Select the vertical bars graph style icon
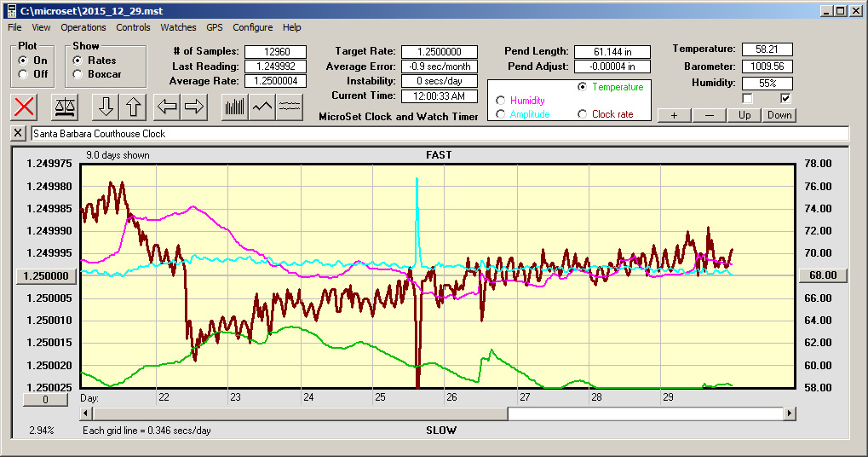The height and width of the screenshot is (457, 868). point(234,107)
